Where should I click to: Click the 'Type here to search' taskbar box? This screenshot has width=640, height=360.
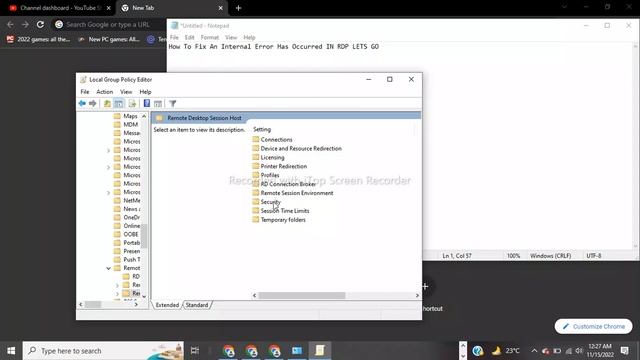coord(103,351)
